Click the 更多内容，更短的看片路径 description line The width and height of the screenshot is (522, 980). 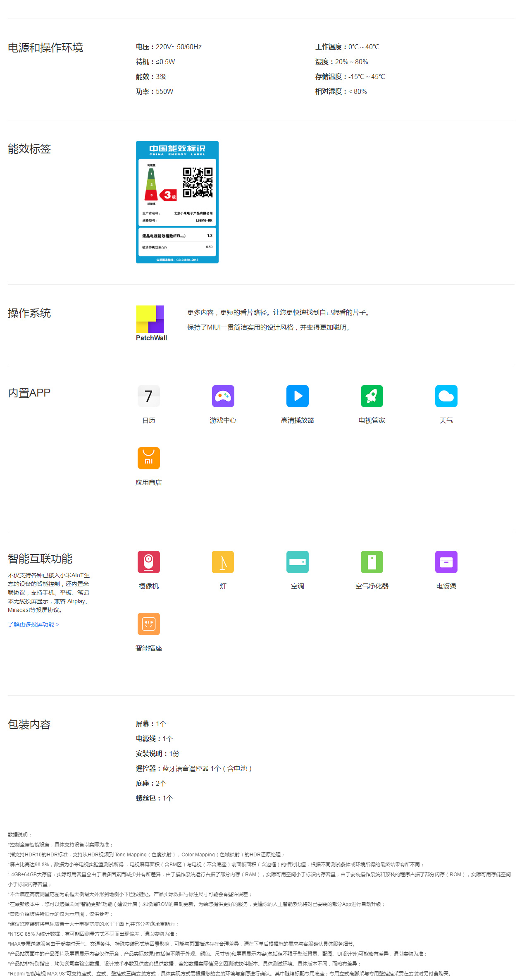point(279,312)
